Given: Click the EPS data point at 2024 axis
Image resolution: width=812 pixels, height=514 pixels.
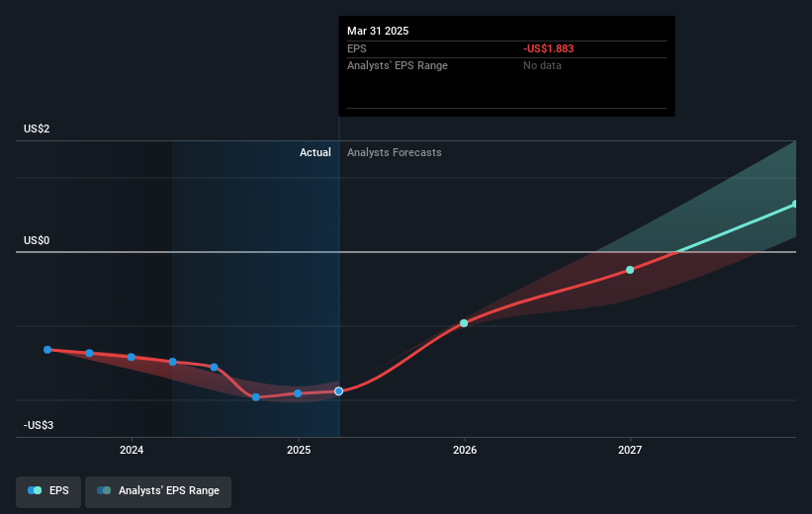Looking at the screenshot, I should pos(131,357).
